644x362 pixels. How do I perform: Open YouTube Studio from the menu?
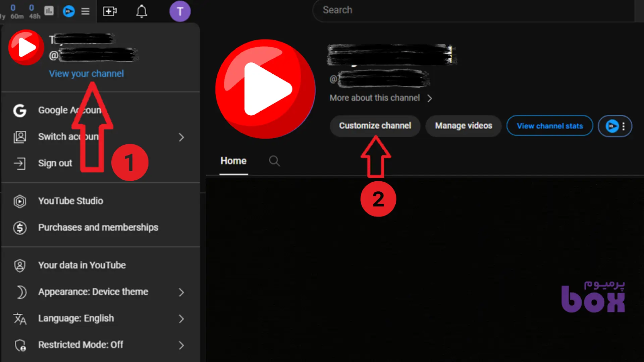pyautogui.click(x=101, y=201)
